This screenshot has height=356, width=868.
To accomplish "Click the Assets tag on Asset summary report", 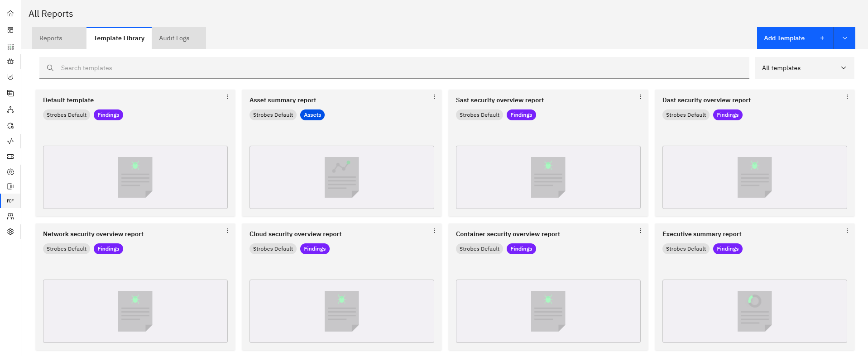I will pos(312,115).
